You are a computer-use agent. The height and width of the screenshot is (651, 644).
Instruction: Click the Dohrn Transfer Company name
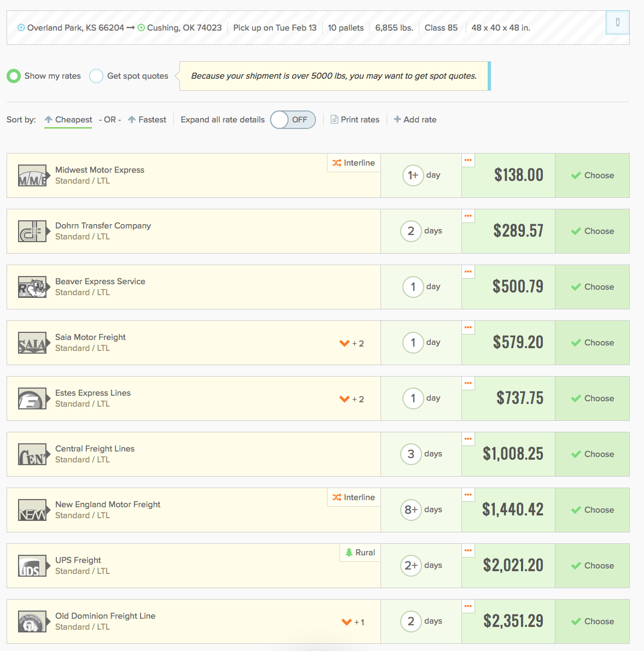[103, 225]
